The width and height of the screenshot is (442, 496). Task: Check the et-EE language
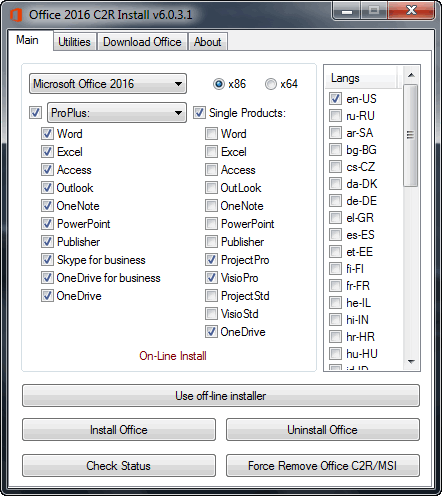click(x=335, y=252)
